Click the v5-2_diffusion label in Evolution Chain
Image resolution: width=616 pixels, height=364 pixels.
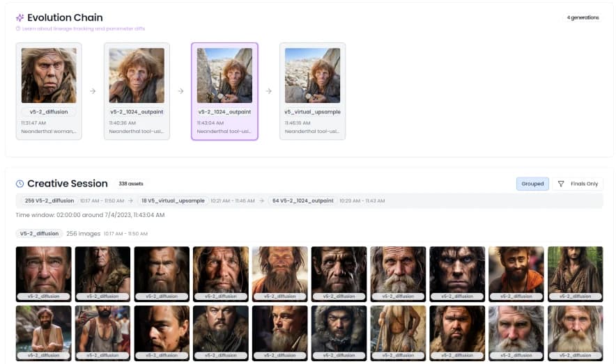coord(49,112)
